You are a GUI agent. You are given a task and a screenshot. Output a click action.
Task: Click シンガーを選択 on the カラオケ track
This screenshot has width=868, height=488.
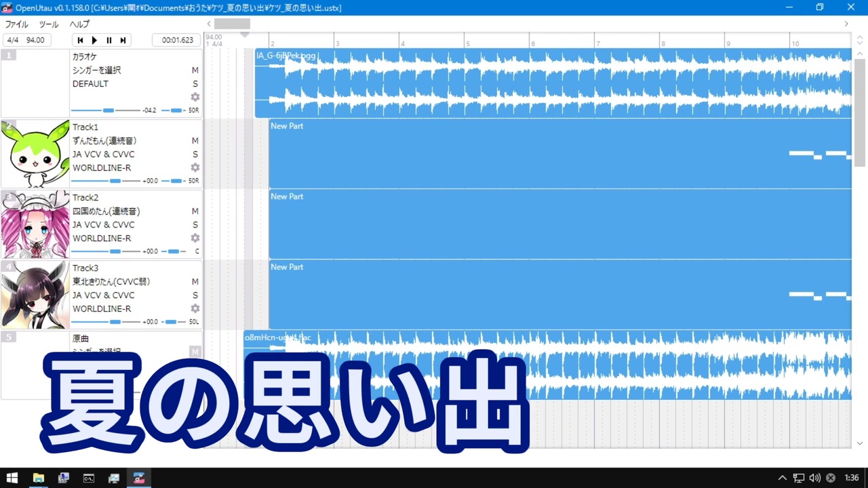click(x=97, y=70)
